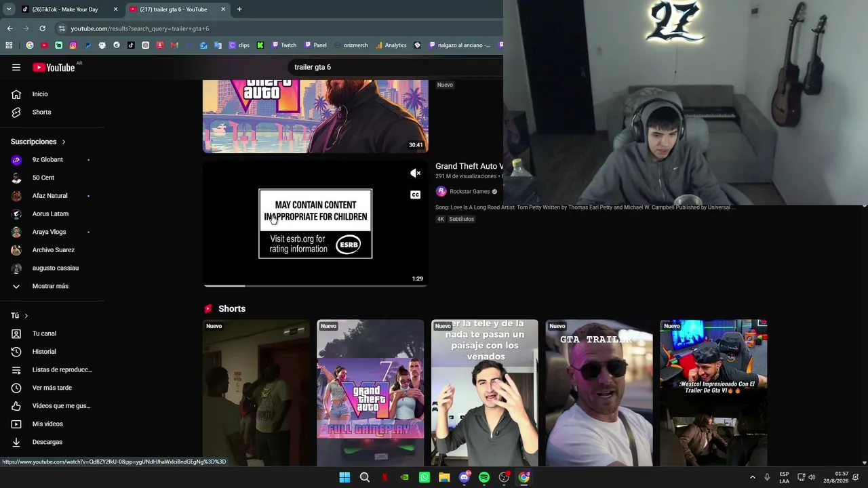This screenshot has height=488, width=868.
Task: Open the apps grid in bookmarks bar
Action: [9, 45]
